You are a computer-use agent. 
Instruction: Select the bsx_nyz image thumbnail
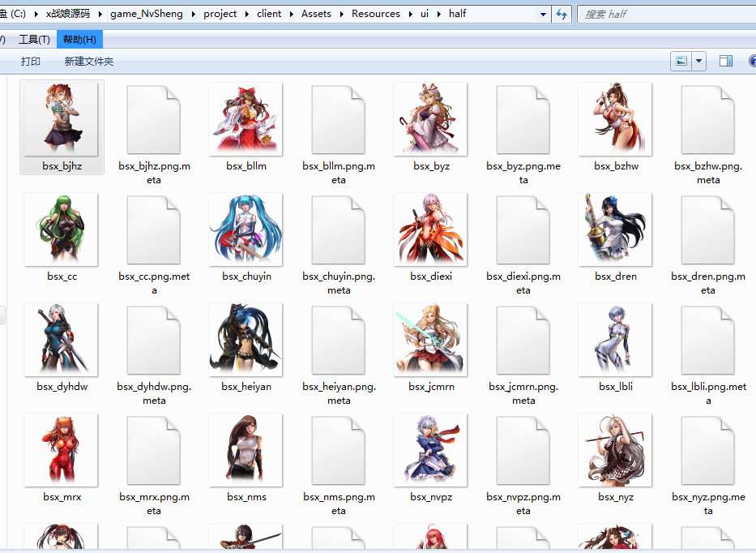[616, 450]
